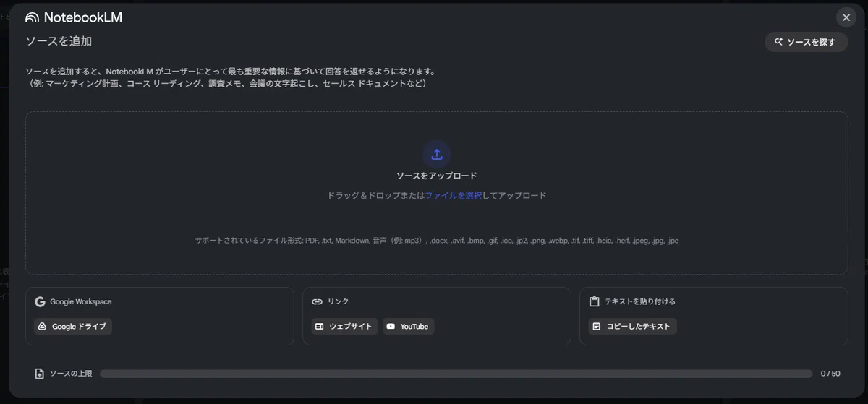Viewport: 868px width, 404px height.
Task: Click the source limit progress bar
Action: pyautogui.click(x=456, y=374)
